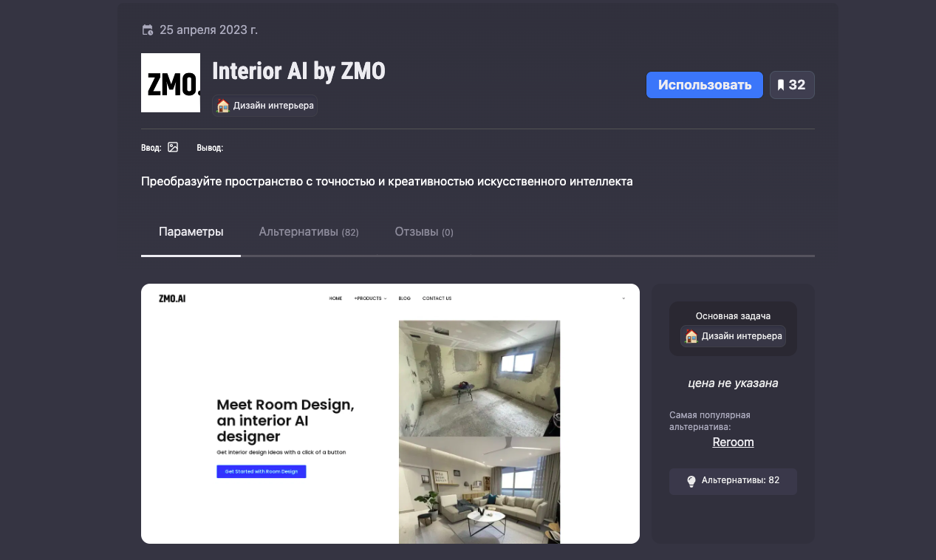936x560 pixels.
Task: Click the ZMO.AI logo in the preview
Action: [172, 298]
